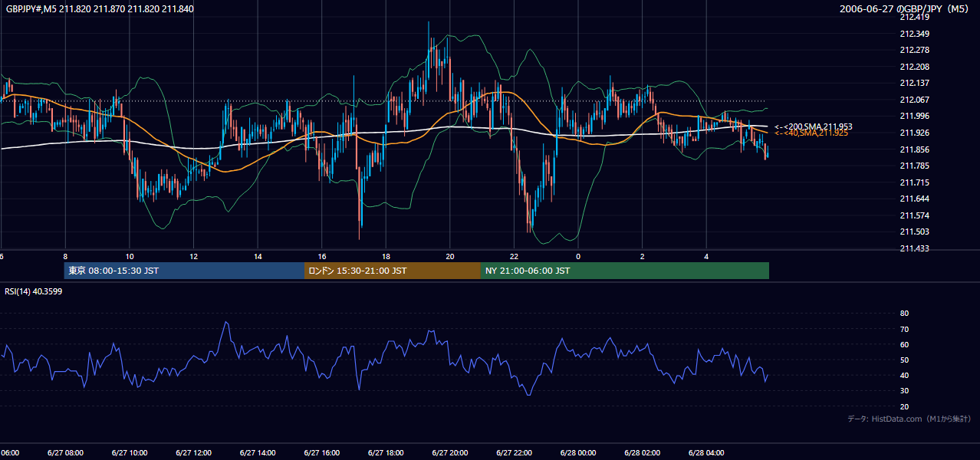980x460 pixels.
Task: Click the 6/27 18:00 date label
Action: [x=386, y=453]
